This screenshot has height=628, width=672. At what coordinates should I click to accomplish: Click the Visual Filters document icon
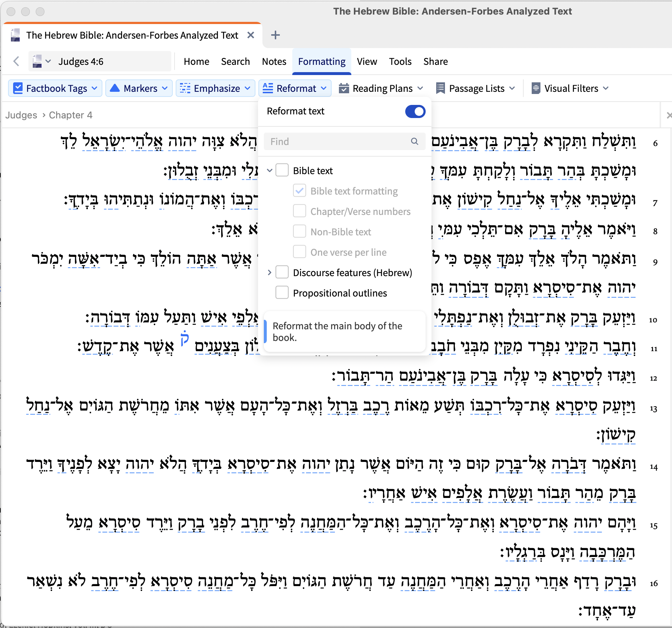pyautogui.click(x=536, y=89)
